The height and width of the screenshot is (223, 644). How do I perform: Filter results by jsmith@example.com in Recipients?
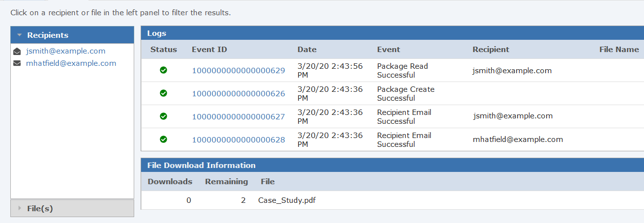(x=66, y=51)
